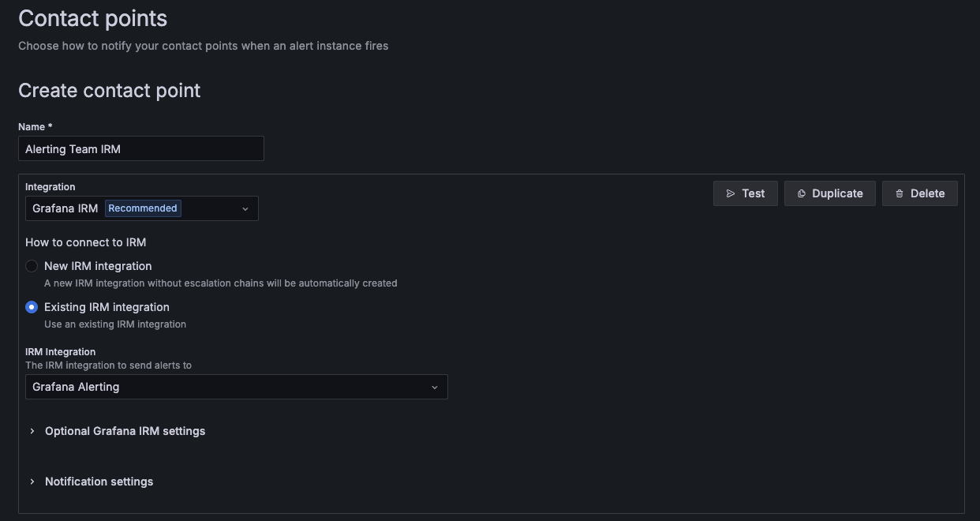Click the Test button
Screen dimensions: 980x521
coord(745,193)
